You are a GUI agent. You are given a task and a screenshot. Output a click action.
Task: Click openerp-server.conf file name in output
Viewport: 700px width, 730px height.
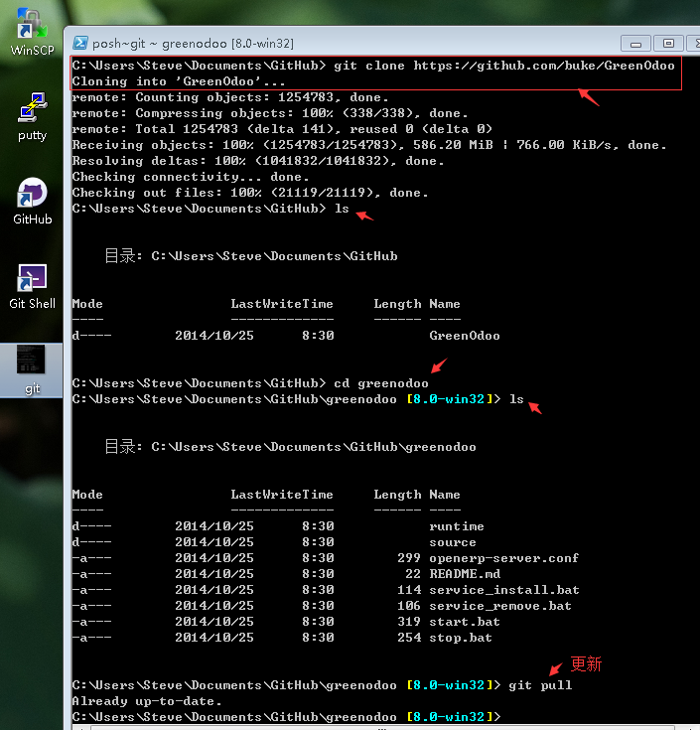click(503, 558)
